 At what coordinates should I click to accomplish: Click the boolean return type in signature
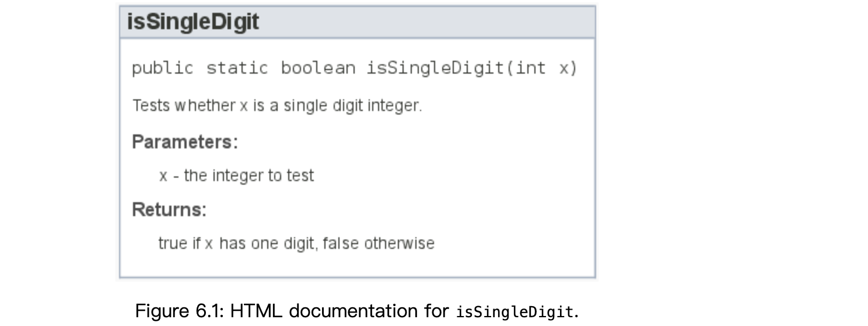point(318,68)
